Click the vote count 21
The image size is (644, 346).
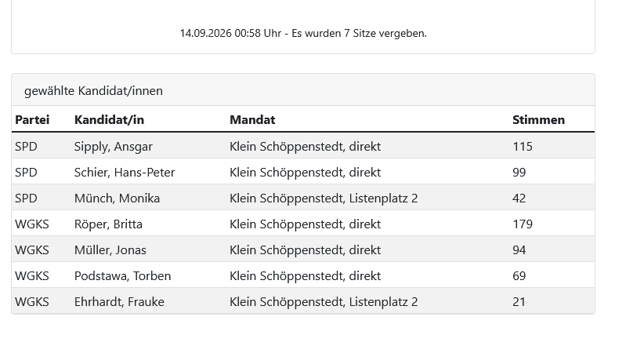coord(519,302)
